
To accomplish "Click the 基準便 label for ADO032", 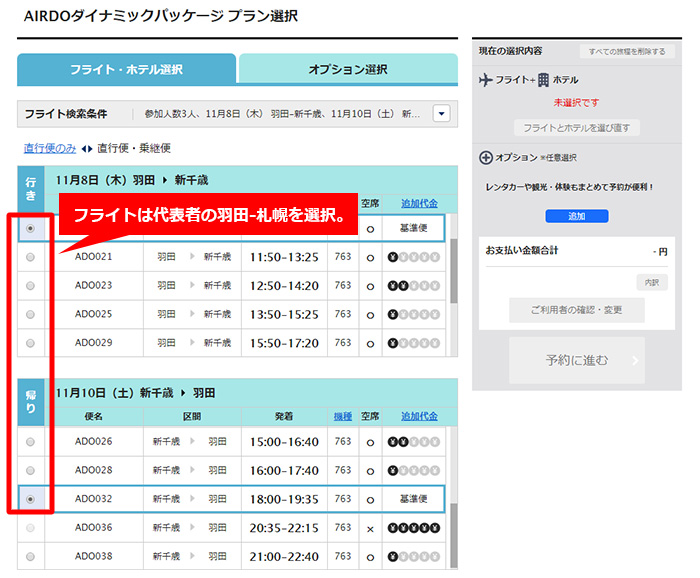I will [413, 499].
